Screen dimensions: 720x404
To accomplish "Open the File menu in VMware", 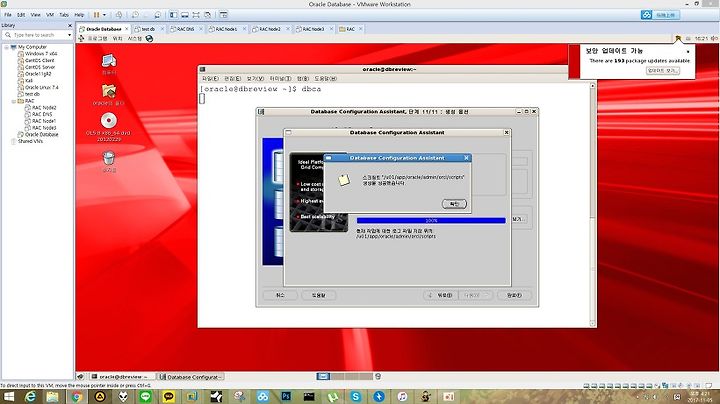I will (x=8, y=15).
